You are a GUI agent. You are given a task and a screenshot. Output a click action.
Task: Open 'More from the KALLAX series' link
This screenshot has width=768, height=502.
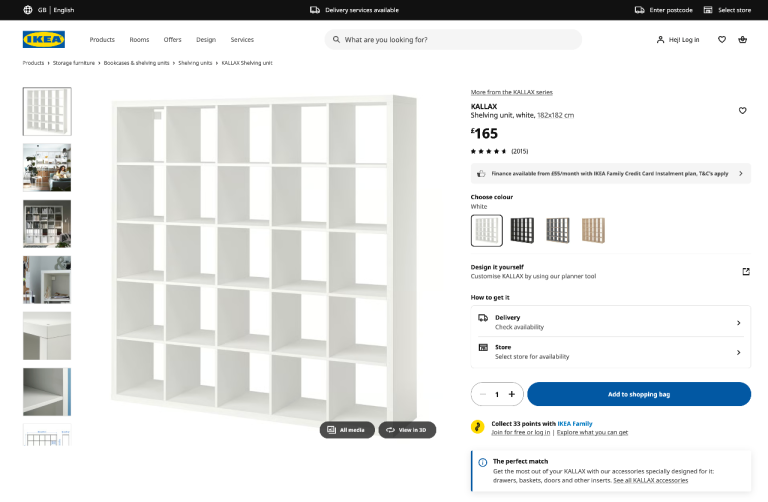[x=511, y=92]
